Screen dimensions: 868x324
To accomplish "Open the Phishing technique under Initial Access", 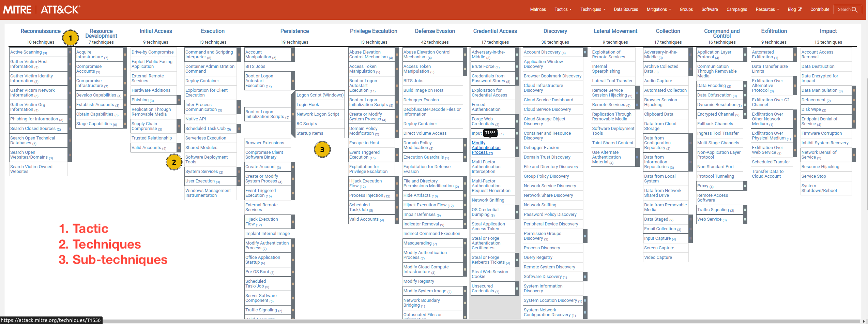I will (x=140, y=100).
